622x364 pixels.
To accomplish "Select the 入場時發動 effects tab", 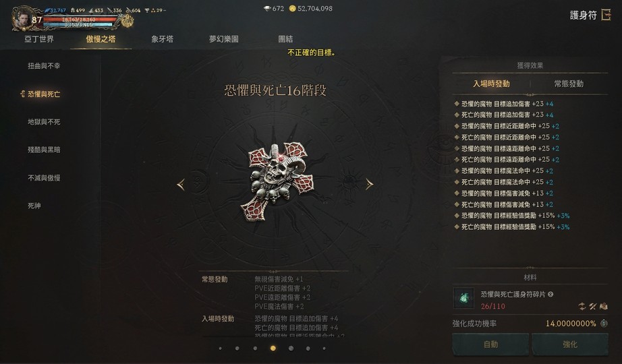I will [491, 84].
